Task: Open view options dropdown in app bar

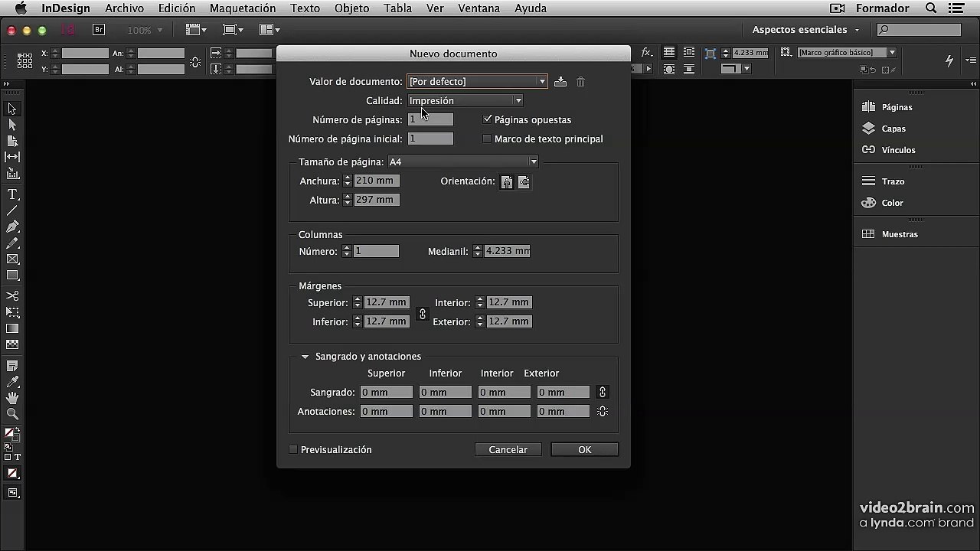Action: click(196, 30)
